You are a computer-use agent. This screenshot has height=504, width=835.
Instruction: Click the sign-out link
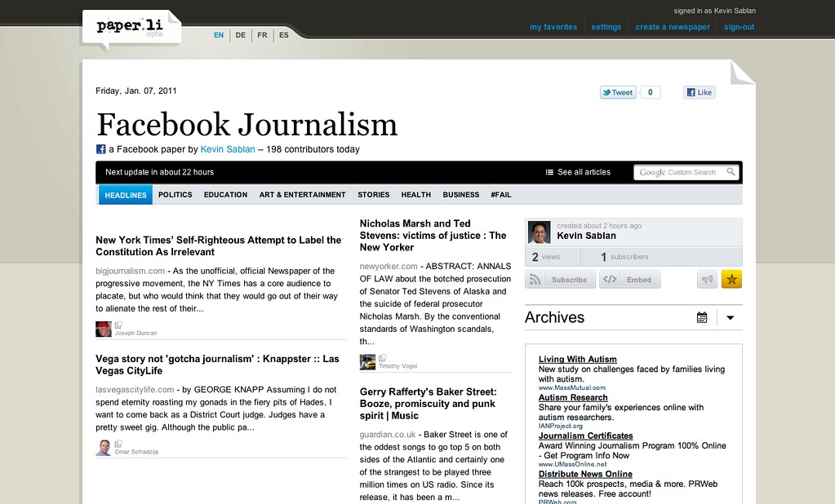tap(740, 27)
